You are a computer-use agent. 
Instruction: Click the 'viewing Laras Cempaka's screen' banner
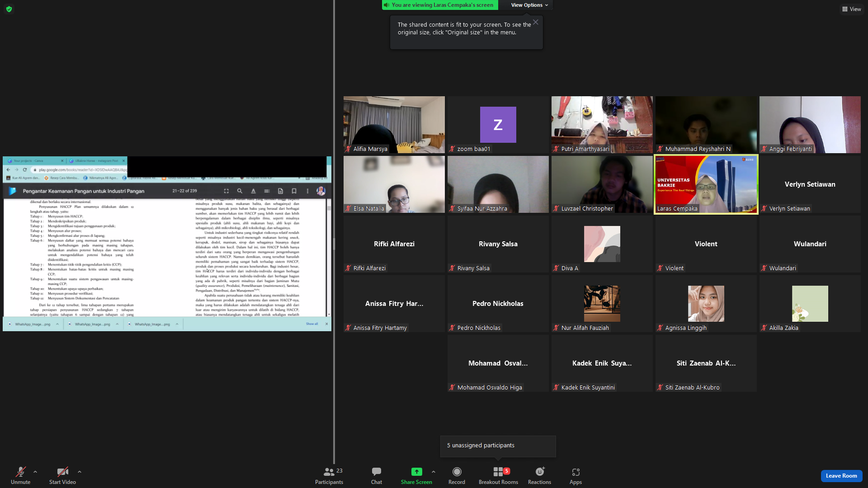click(440, 5)
